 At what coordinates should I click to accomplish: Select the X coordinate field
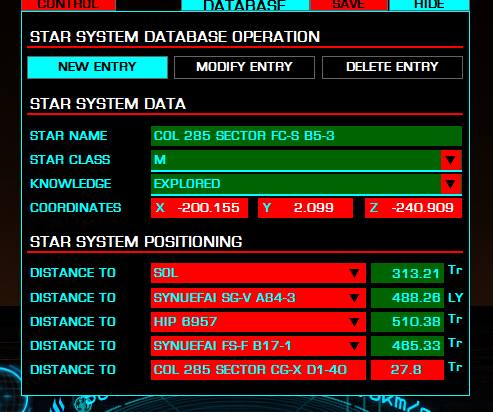coord(199,208)
